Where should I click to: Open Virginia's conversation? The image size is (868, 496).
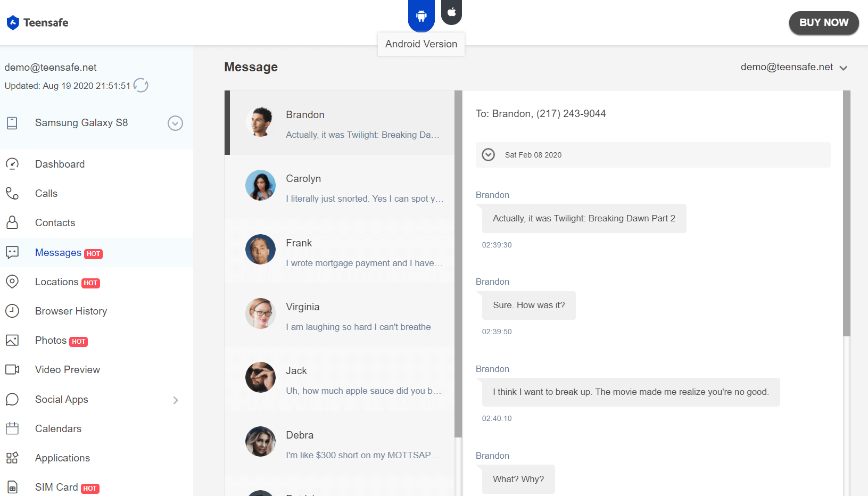[340, 315]
